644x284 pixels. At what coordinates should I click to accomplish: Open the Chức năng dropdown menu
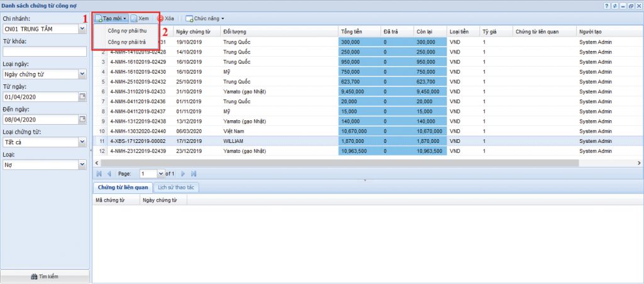pyautogui.click(x=205, y=18)
